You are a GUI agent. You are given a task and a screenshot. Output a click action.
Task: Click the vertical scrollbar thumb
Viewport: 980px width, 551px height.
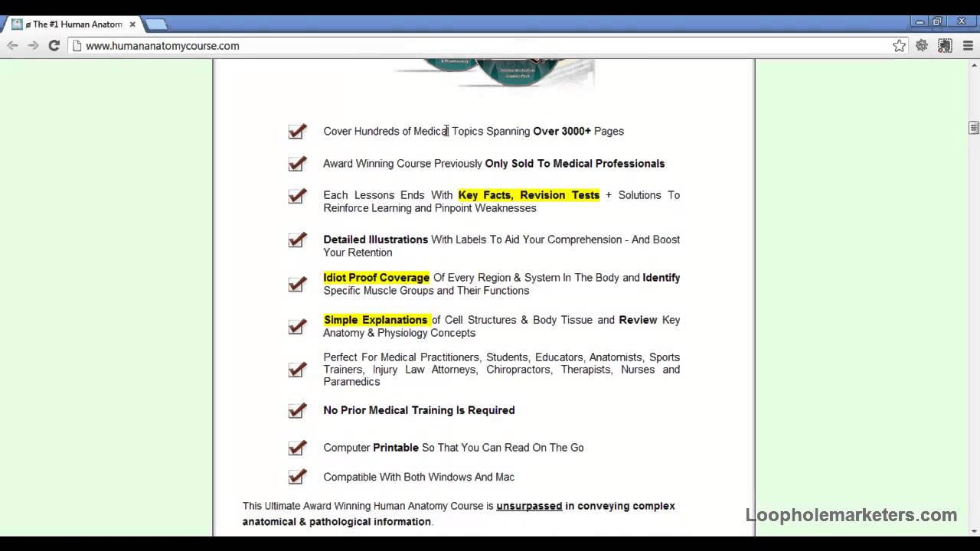coord(973,128)
